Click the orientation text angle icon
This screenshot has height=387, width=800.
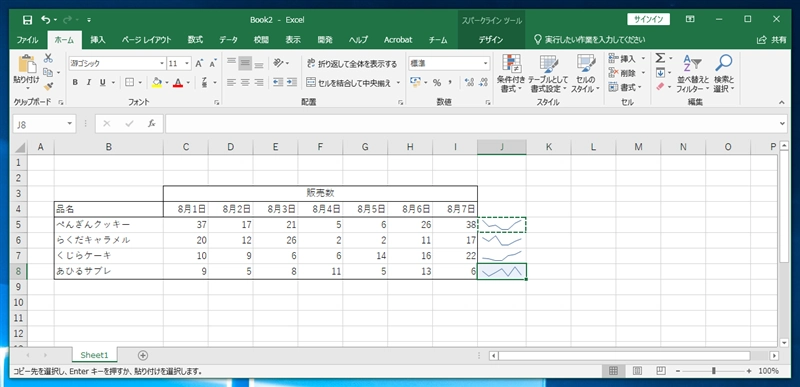[x=279, y=63]
